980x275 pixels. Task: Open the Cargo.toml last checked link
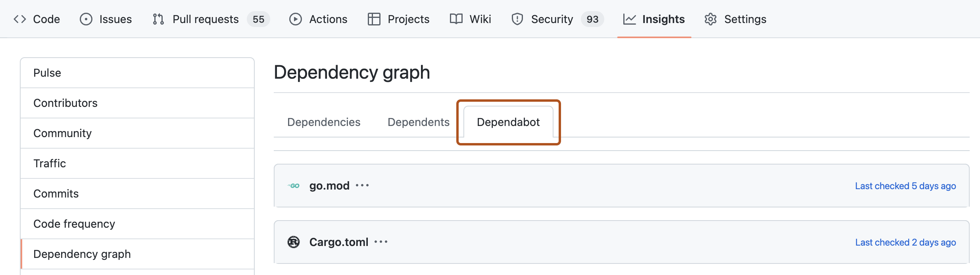[x=905, y=242]
